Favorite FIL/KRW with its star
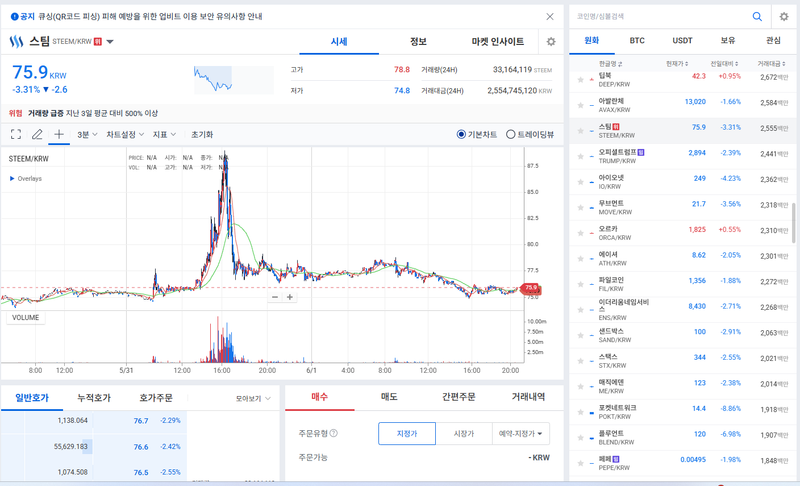Screen dimensions: 800x486 [x=580, y=284]
